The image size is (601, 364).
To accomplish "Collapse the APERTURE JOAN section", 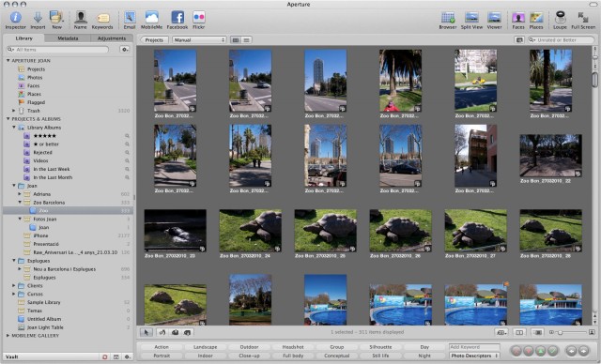I will point(8,60).
